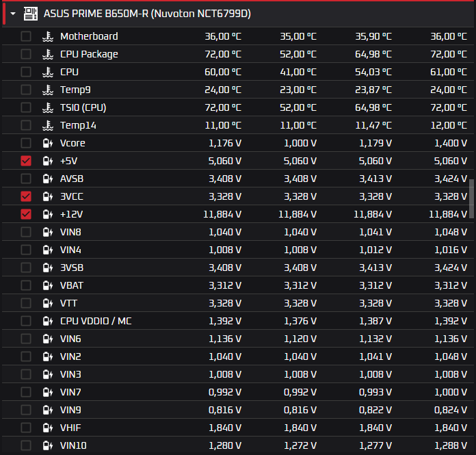Viewport: 476px width, 455px height.
Task: Click the 'Motherboard' sensor label
Action: (89, 36)
